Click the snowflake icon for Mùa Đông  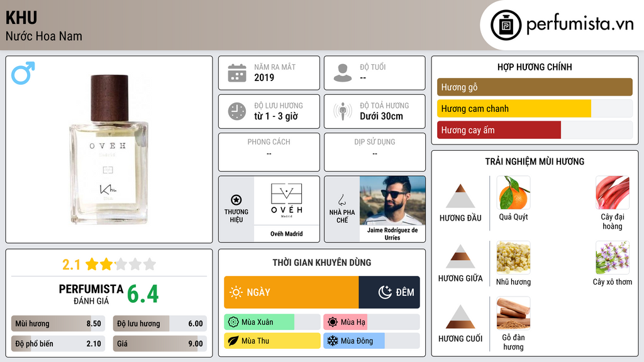click(333, 341)
